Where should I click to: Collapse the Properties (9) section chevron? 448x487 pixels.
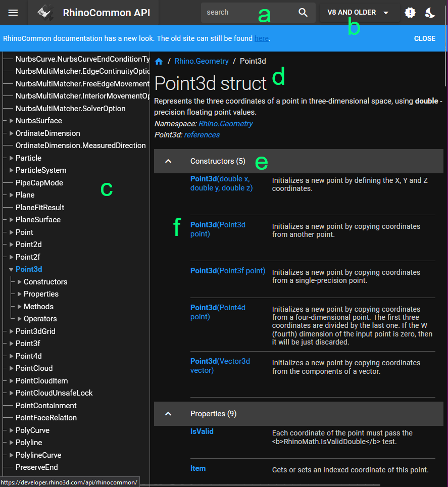pyautogui.click(x=169, y=414)
